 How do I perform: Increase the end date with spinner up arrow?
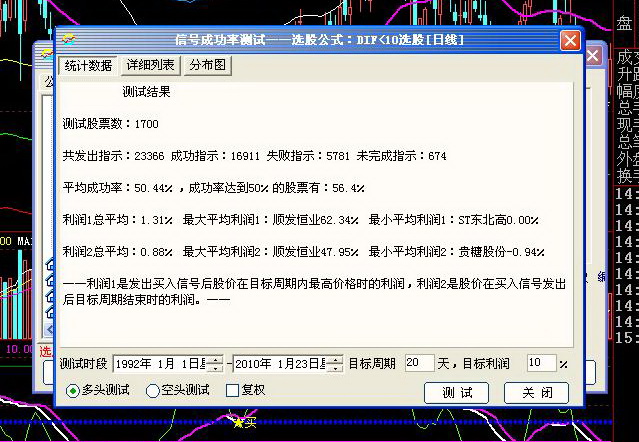click(335, 359)
